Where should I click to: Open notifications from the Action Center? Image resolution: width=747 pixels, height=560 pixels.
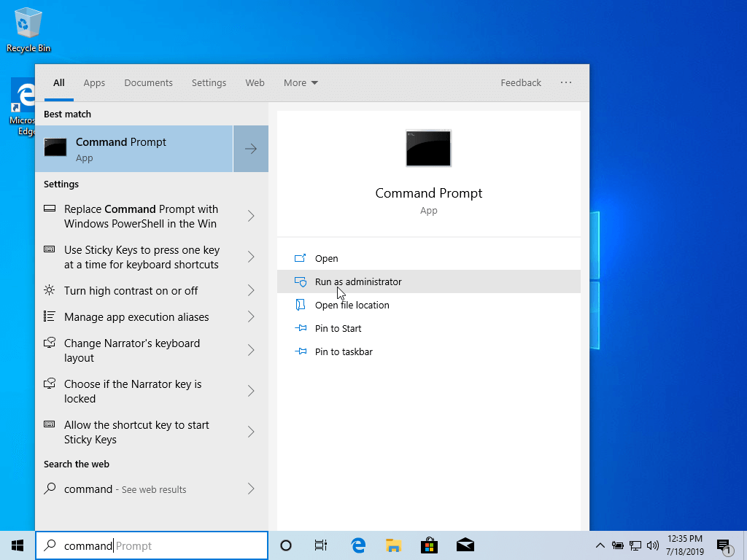point(725,545)
